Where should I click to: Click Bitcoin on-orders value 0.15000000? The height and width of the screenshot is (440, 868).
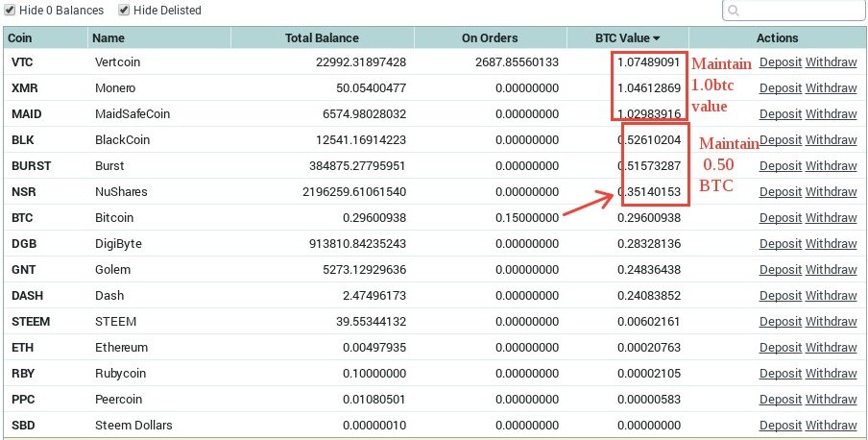click(x=527, y=218)
